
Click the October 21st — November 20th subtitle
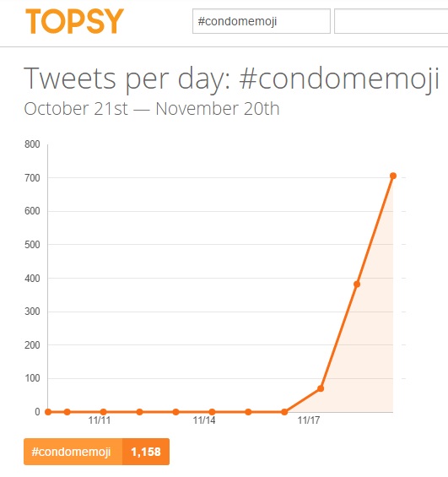click(151, 109)
